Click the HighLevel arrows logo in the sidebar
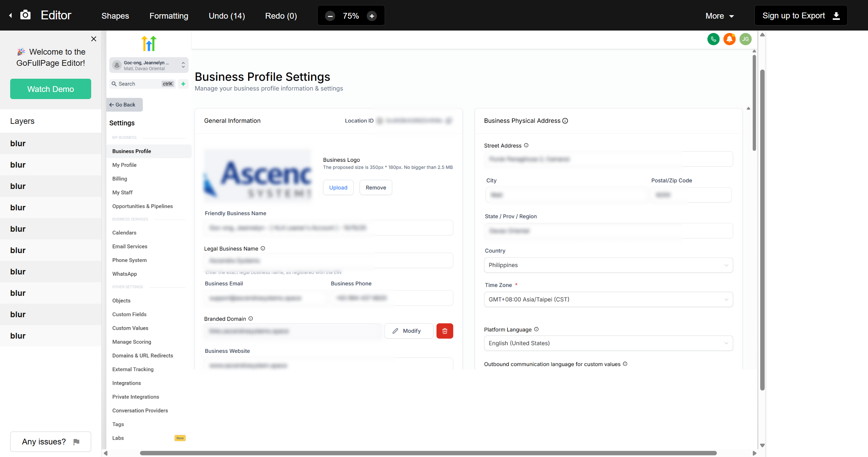868x457 pixels. coord(149,43)
